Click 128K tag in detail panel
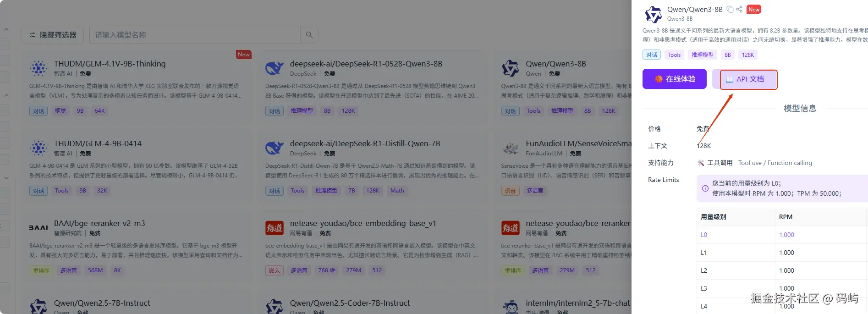The height and width of the screenshot is (314, 868). pyautogui.click(x=748, y=55)
